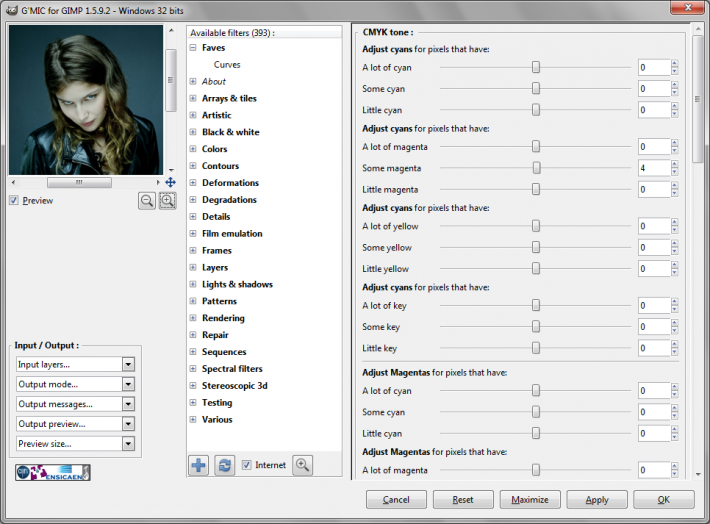Screen dimensions: 710x524
Task: Open the Output messages dropdown
Action: [x=76, y=404]
